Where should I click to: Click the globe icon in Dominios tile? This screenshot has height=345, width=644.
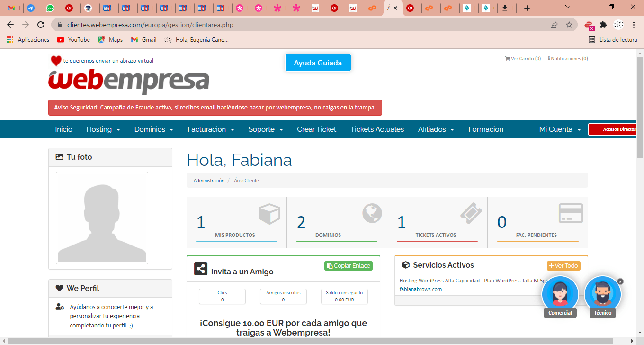(372, 213)
